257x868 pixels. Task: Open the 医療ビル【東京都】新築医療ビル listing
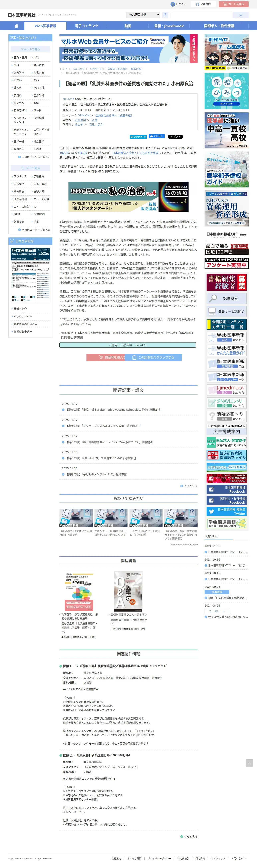96,755
